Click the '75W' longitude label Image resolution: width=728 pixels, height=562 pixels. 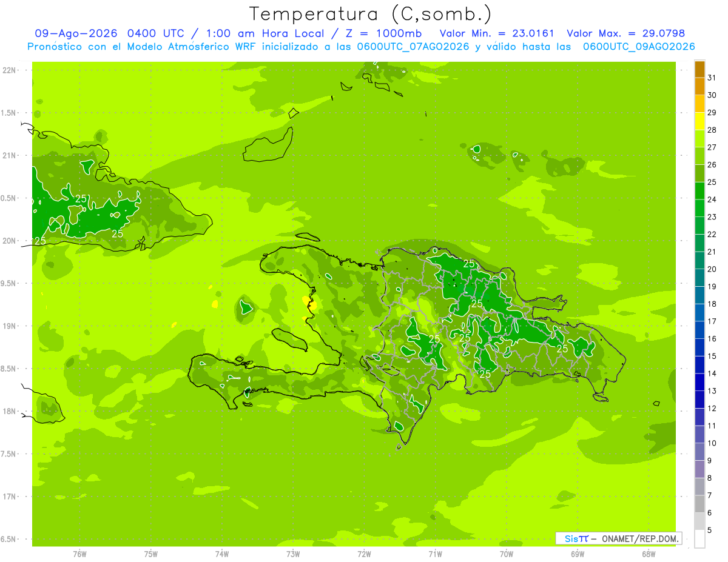pyautogui.click(x=151, y=554)
